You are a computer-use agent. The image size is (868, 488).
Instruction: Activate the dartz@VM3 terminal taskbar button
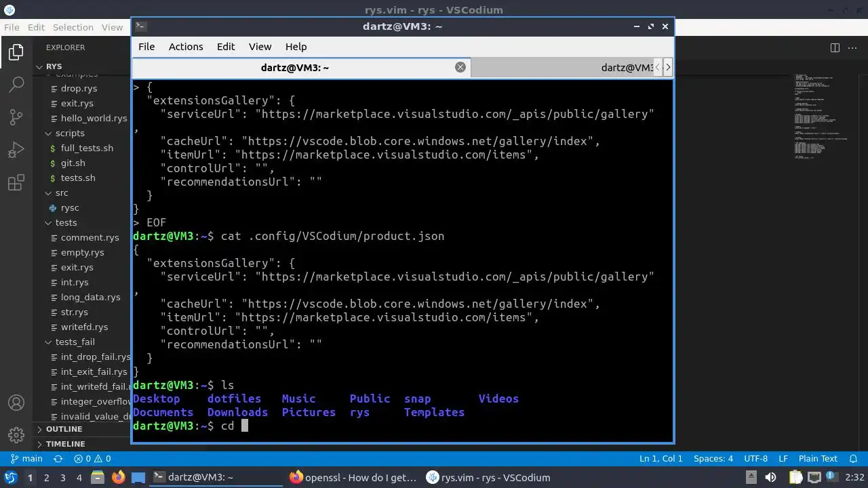[x=216, y=478]
